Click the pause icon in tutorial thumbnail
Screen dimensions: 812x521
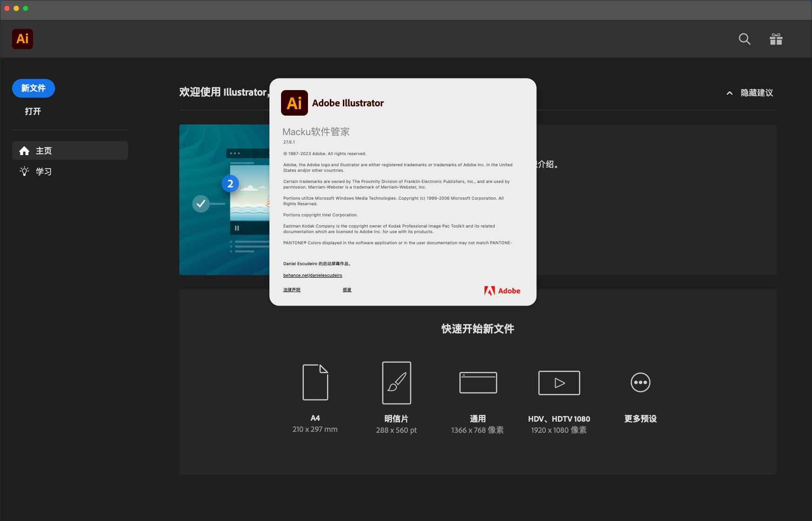click(237, 228)
